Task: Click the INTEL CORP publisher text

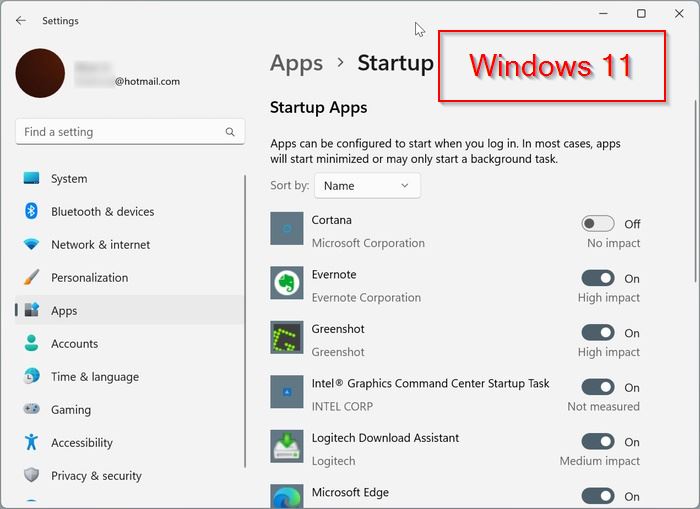Action: click(342, 406)
